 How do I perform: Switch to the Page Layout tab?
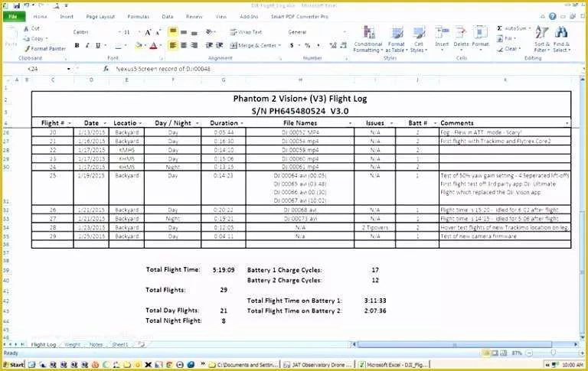[100, 17]
